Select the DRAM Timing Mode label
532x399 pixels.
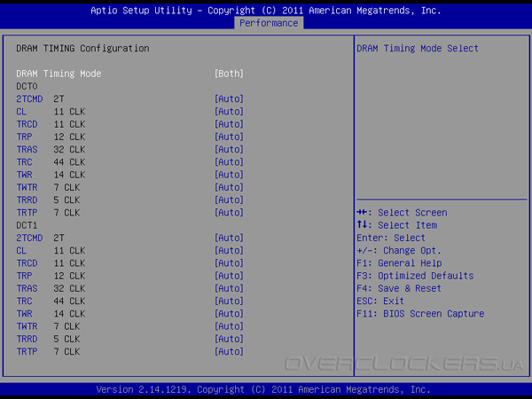(x=59, y=74)
